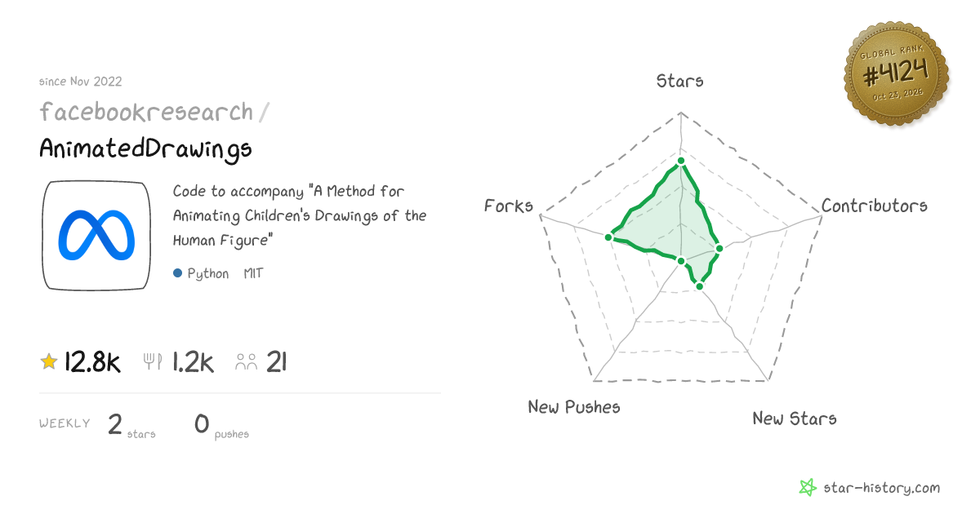Screen dimensions: 980x514
Task: Select the New Stars axis label
Action: 795,419
